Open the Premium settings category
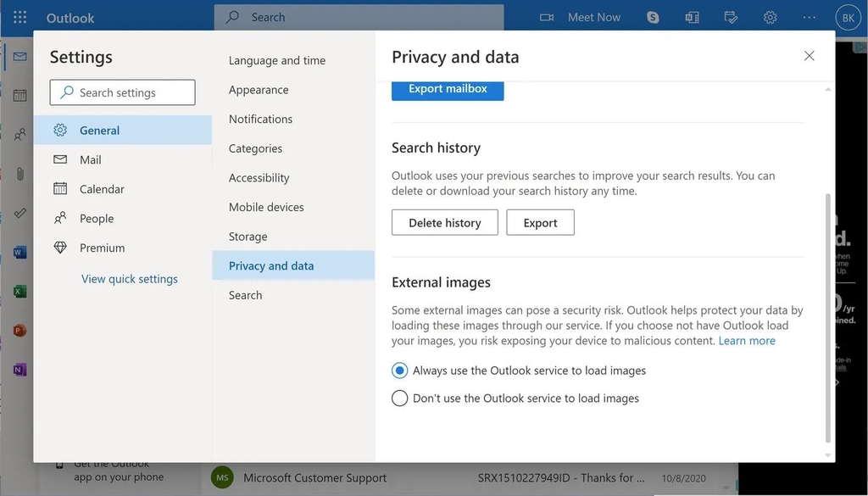Image resolution: width=868 pixels, height=496 pixels. [x=123, y=248]
